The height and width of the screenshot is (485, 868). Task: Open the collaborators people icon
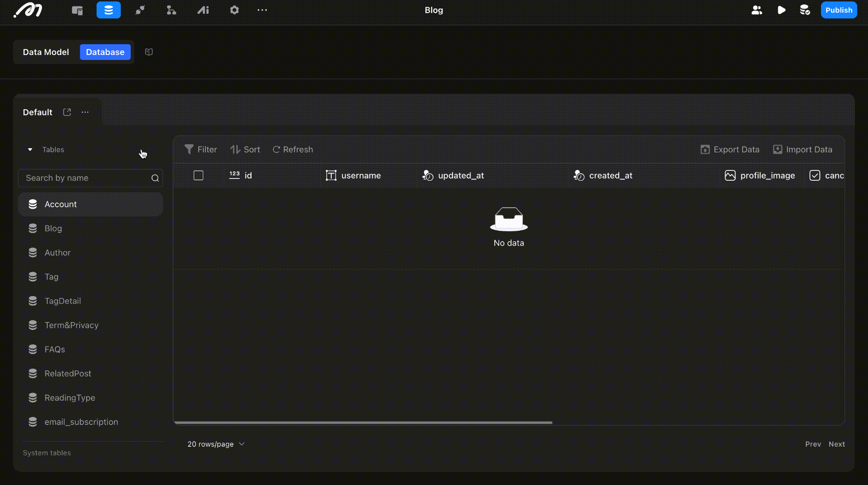click(x=757, y=10)
